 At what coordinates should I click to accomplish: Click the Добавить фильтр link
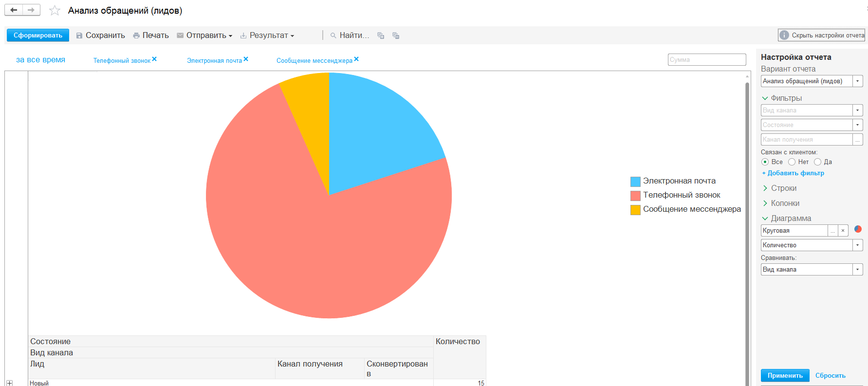click(x=793, y=173)
